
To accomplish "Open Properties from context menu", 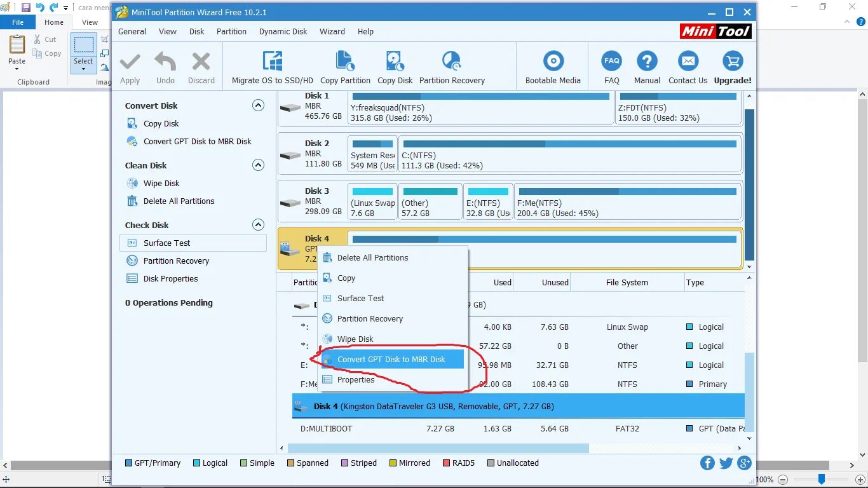I will (393, 380).
